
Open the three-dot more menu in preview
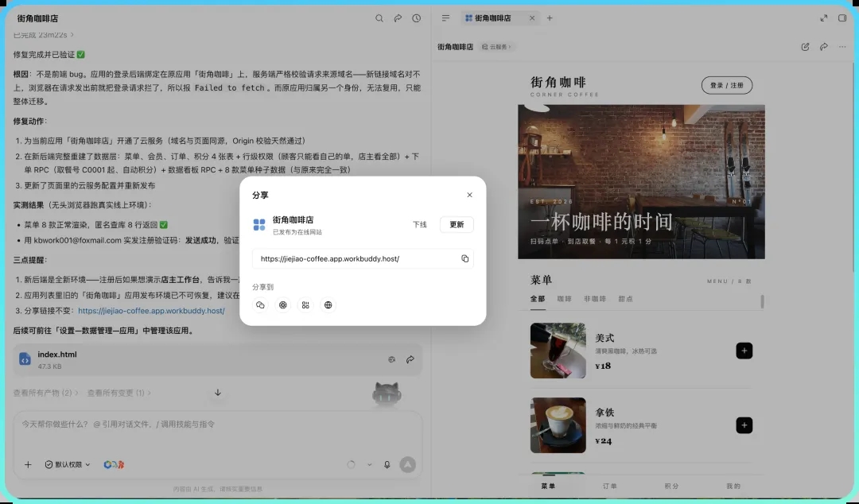(x=842, y=47)
